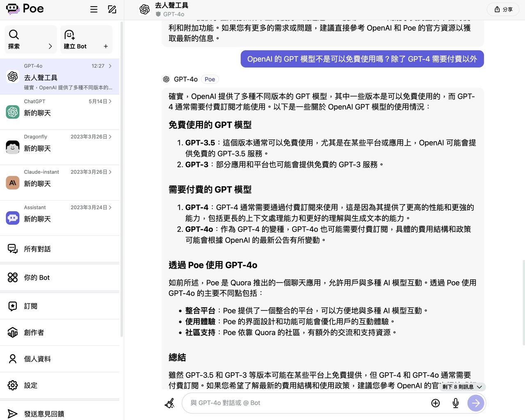Viewport: 525px width, 420px height.
Task: Click the 總結 heading
Action: tap(177, 357)
